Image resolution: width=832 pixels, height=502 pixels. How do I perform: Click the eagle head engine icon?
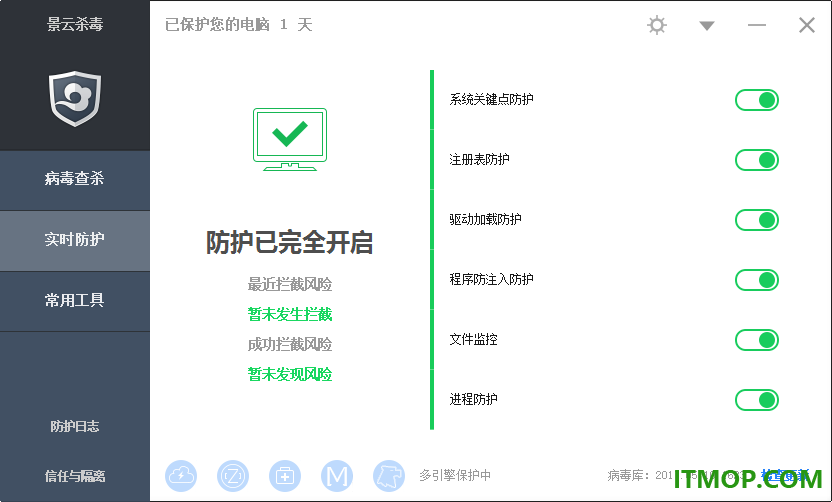389,475
